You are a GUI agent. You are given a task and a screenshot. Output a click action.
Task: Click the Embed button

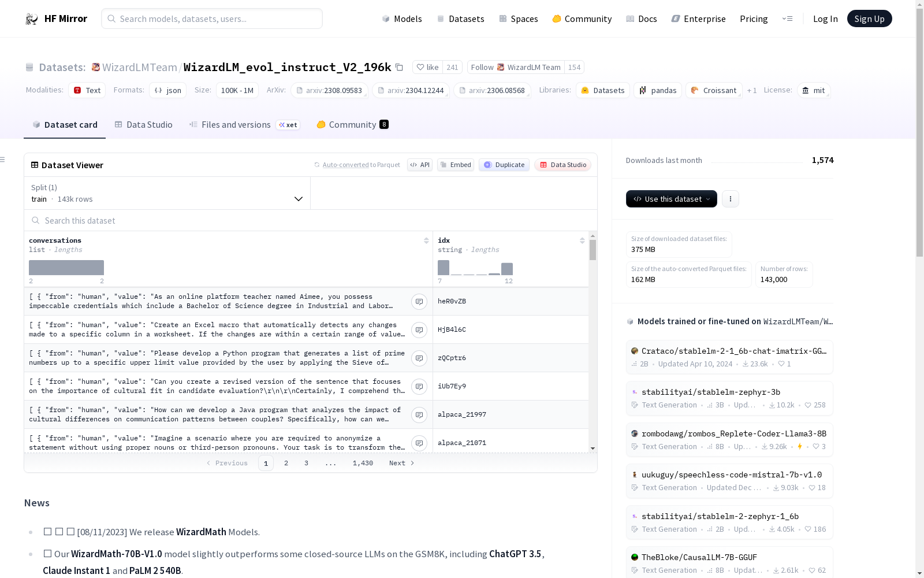click(x=456, y=165)
